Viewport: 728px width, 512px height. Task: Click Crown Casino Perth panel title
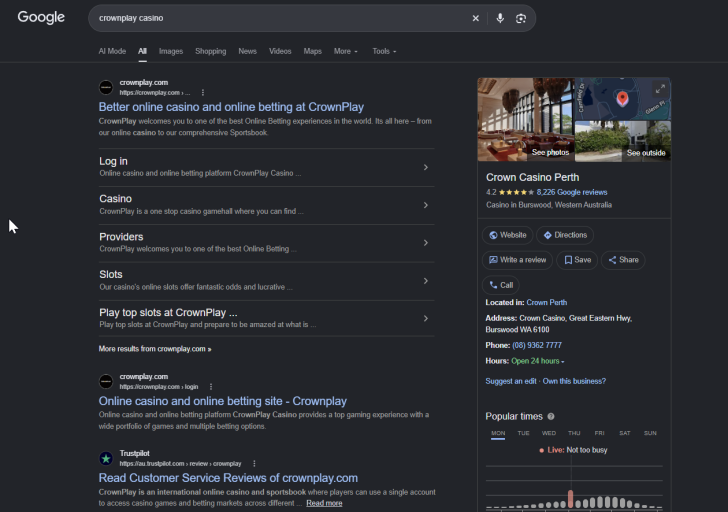pyautogui.click(x=533, y=177)
